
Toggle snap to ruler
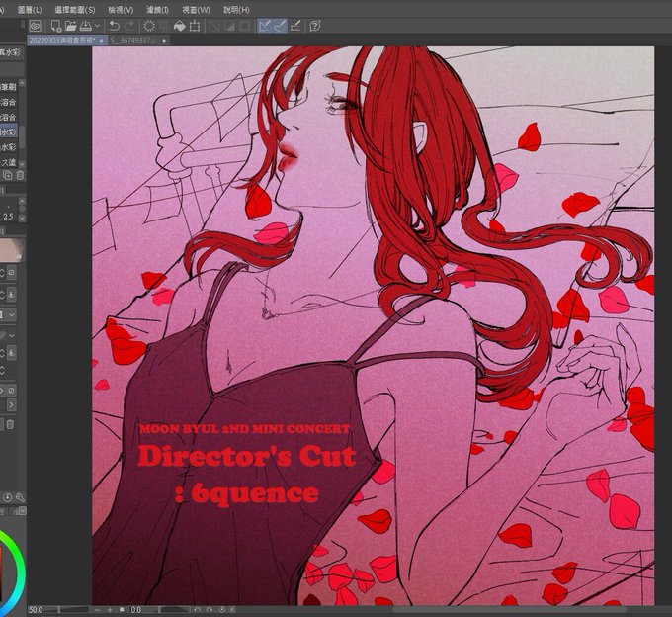[265, 26]
